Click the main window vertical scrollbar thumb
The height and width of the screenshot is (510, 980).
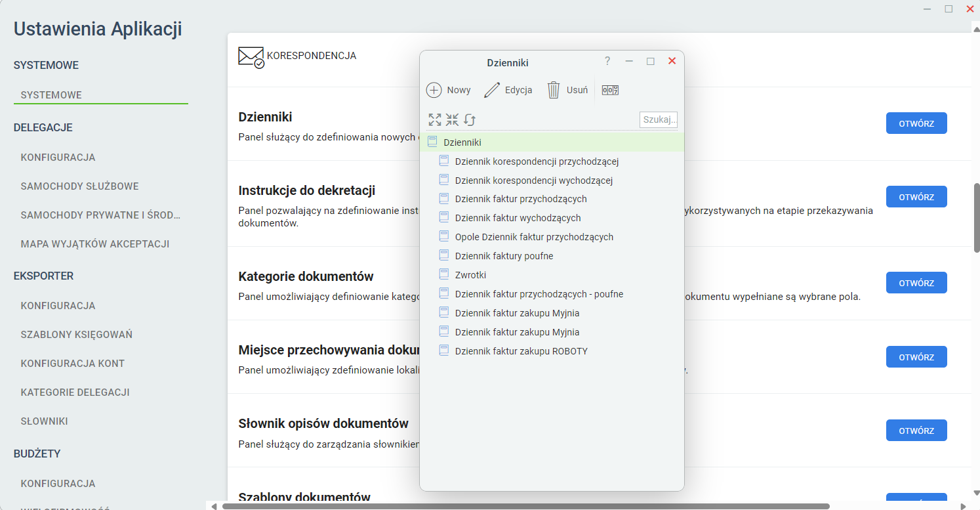977,218
